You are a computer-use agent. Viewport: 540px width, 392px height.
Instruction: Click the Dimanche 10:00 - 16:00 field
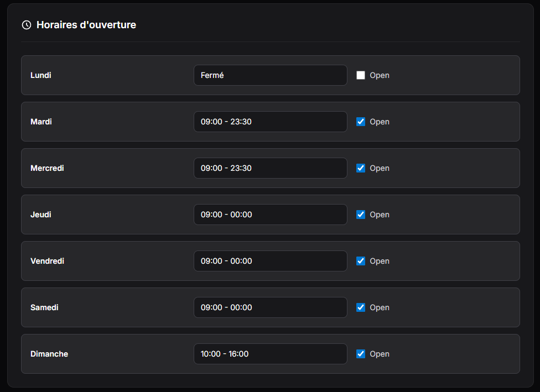point(270,354)
